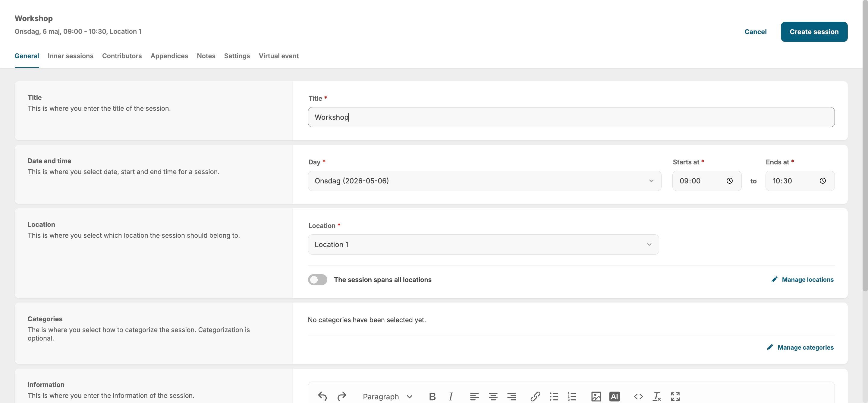
Task: Clear formatting with Tx icon
Action: 657,397
